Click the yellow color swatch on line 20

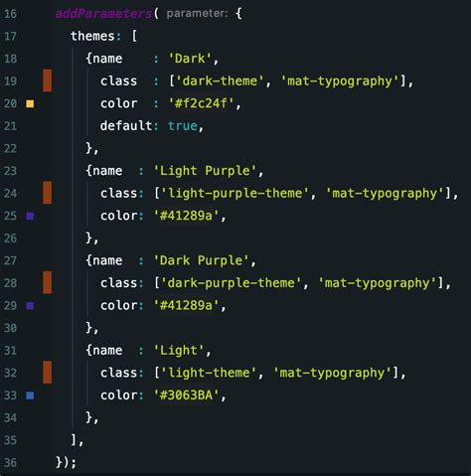click(30, 104)
